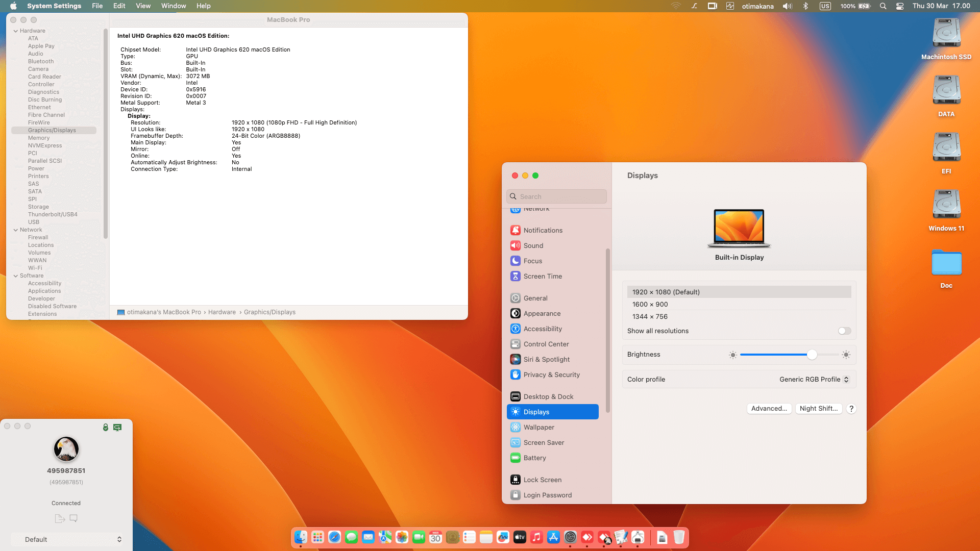The width and height of the screenshot is (980, 551).
Task: Open the Help menu
Action: click(x=203, y=6)
